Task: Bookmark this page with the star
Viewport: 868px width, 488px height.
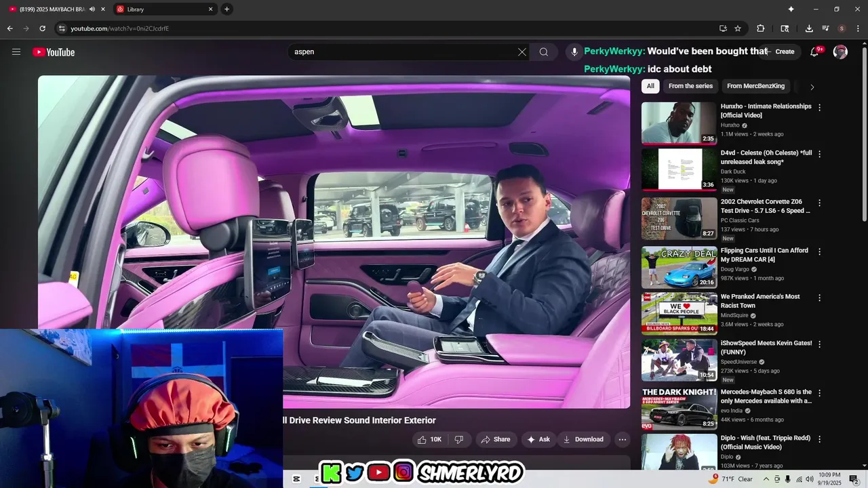Action: (x=738, y=28)
